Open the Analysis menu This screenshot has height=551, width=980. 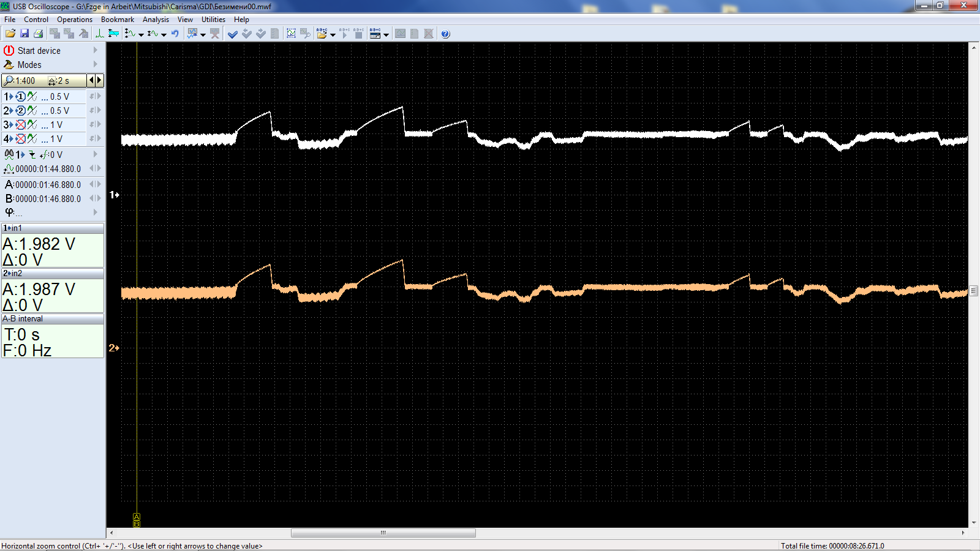[x=156, y=20]
